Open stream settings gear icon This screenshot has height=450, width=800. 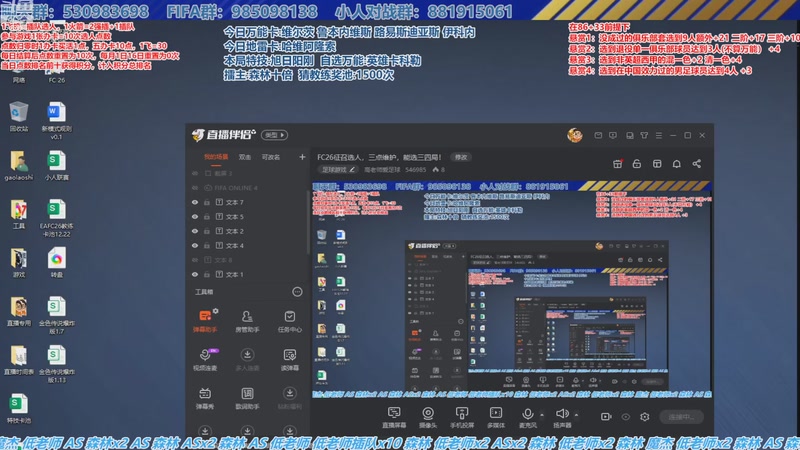tap(644, 417)
